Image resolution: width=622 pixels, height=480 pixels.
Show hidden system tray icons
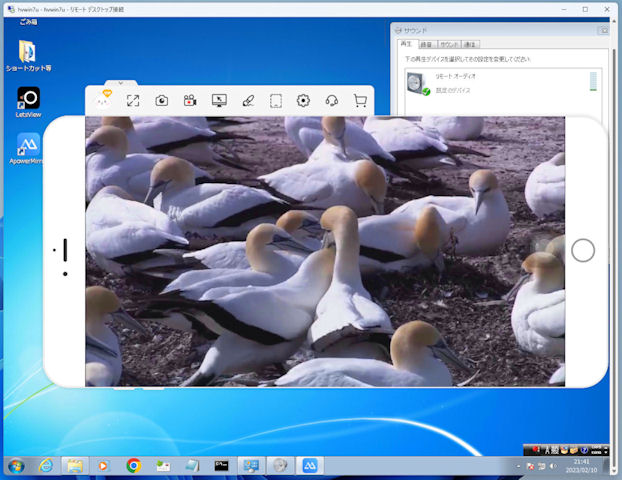tap(518, 467)
